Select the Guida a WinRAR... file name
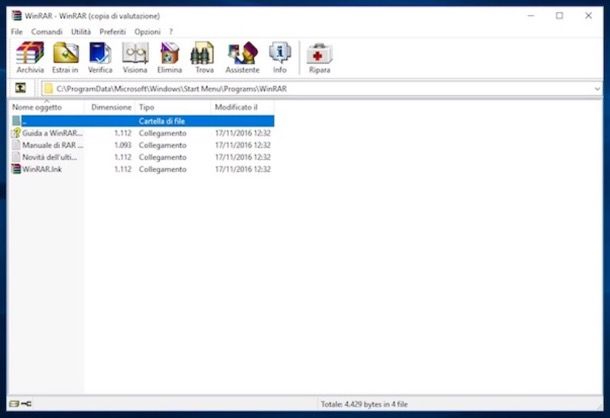 click(53, 133)
